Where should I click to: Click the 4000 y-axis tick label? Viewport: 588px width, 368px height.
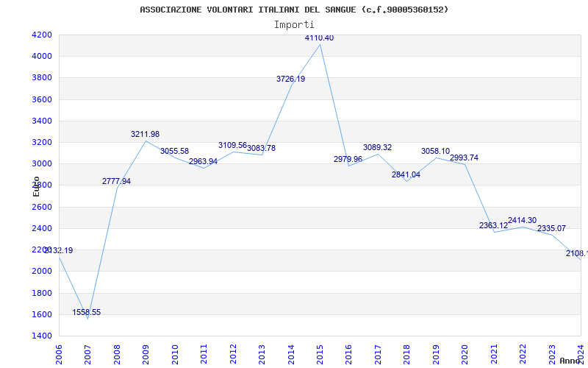(x=43, y=57)
